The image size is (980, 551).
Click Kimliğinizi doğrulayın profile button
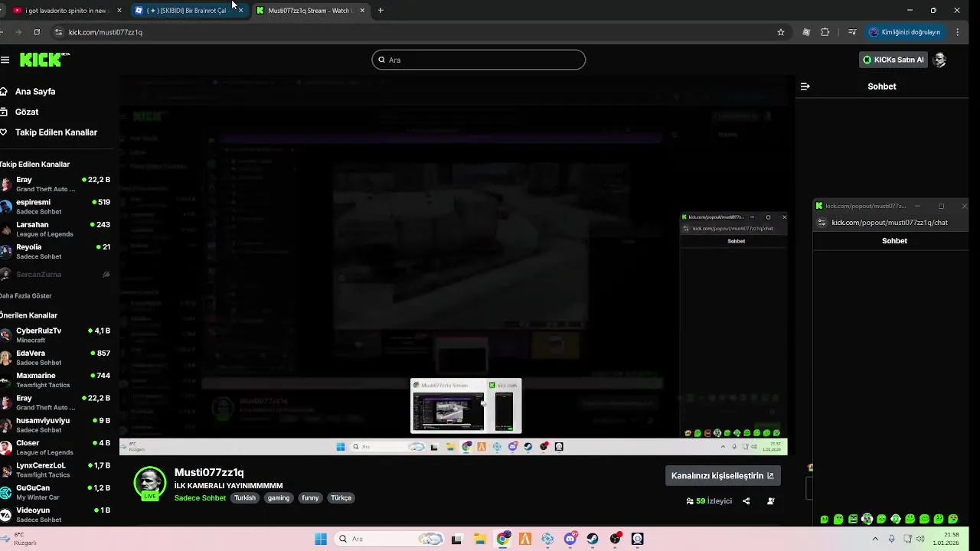(904, 32)
